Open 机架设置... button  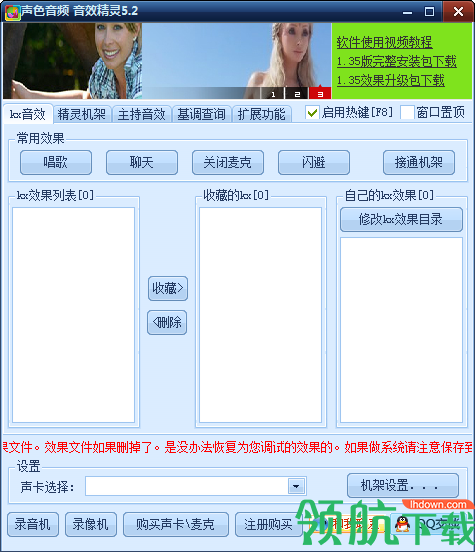(403, 485)
